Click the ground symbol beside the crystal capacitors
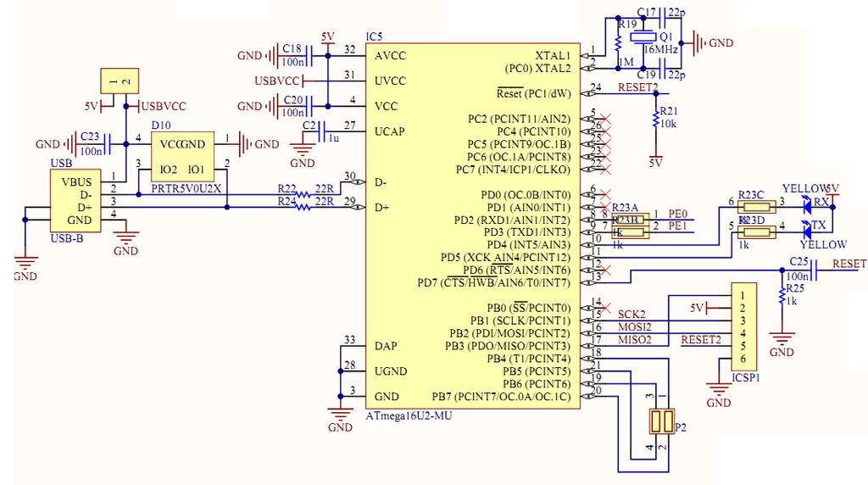Image resolution: width=868 pixels, height=485 pixels. pos(698,42)
